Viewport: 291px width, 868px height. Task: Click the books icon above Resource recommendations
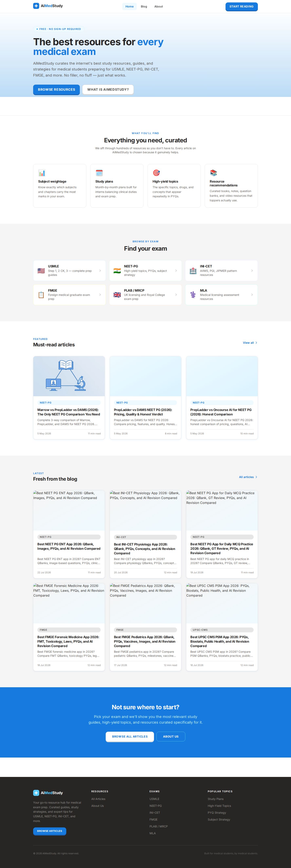(213, 173)
